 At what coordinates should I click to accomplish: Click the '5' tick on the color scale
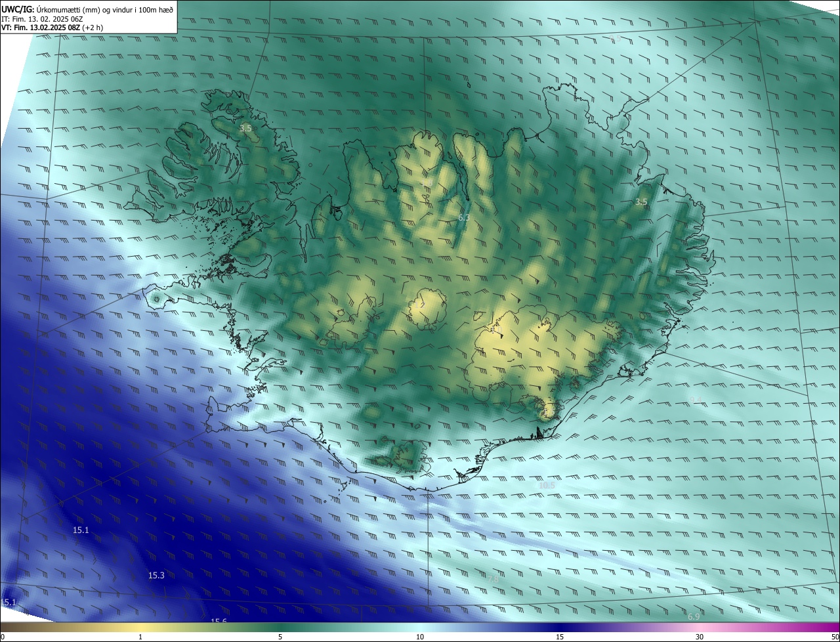(280, 637)
